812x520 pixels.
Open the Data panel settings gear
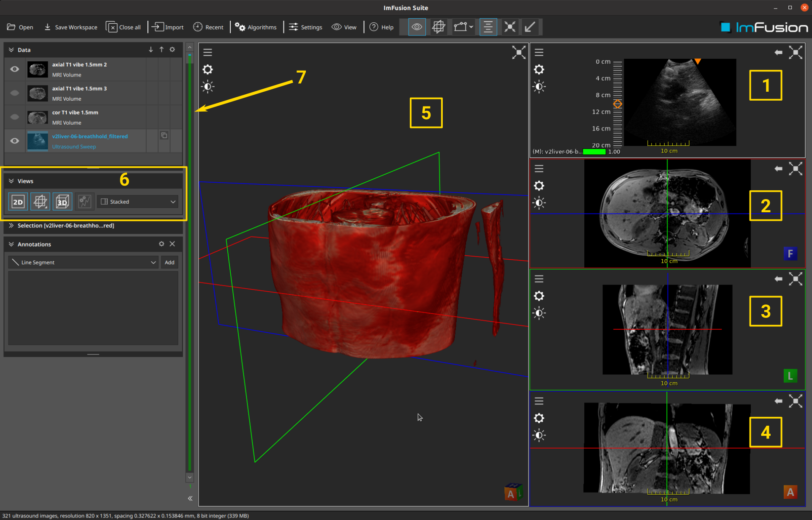point(172,49)
